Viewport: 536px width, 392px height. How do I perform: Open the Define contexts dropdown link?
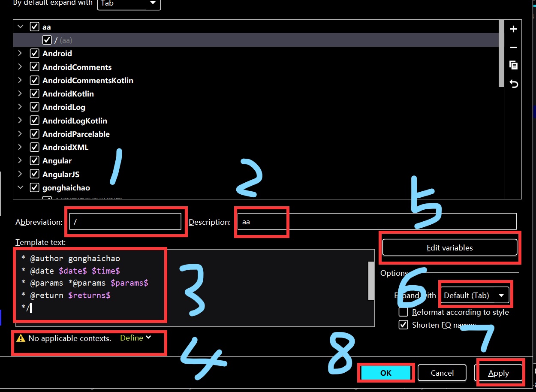tap(136, 338)
